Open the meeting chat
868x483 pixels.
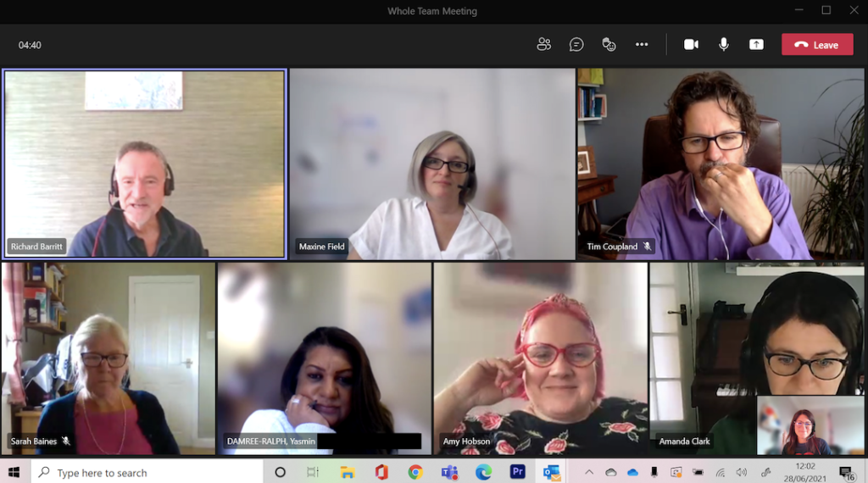(x=576, y=45)
